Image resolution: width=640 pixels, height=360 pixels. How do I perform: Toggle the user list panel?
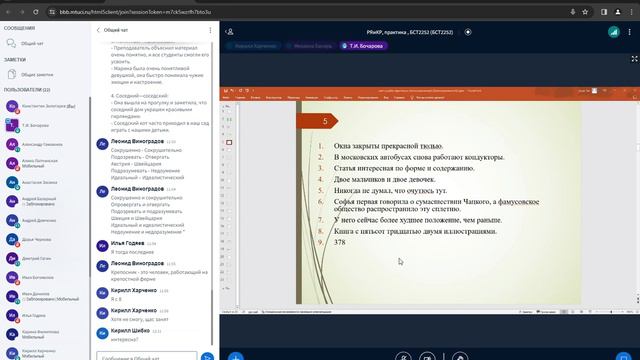pyautogui.click(x=230, y=32)
